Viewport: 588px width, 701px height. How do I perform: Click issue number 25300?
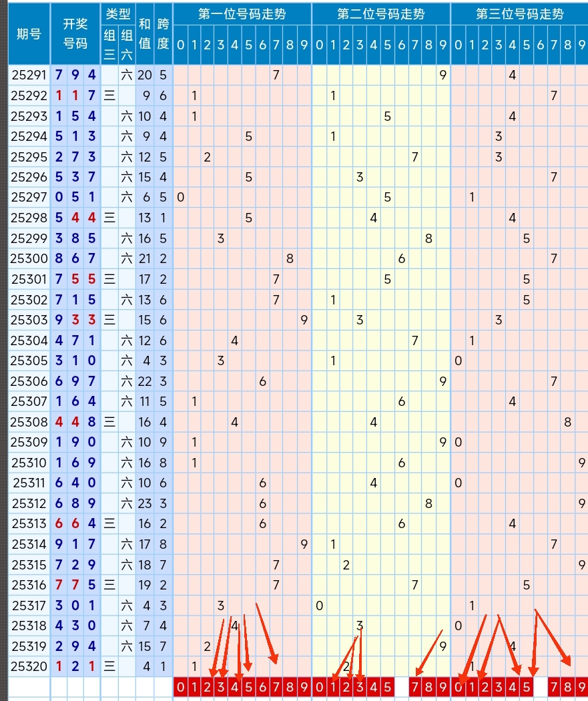pyautogui.click(x=29, y=258)
